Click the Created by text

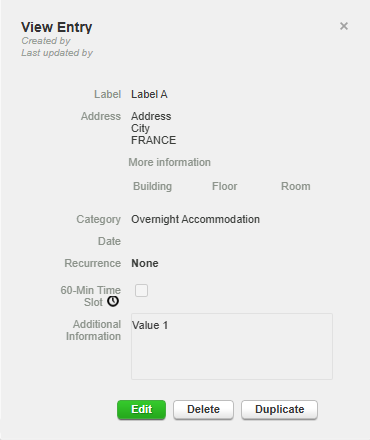click(46, 41)
